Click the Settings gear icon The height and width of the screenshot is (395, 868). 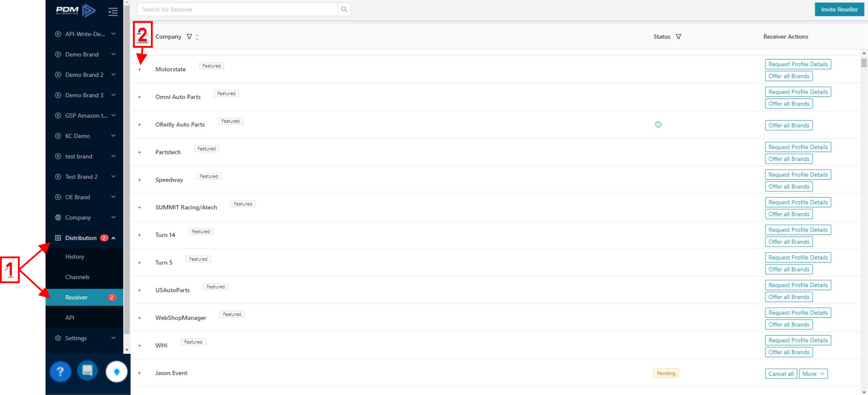(58, 338)
